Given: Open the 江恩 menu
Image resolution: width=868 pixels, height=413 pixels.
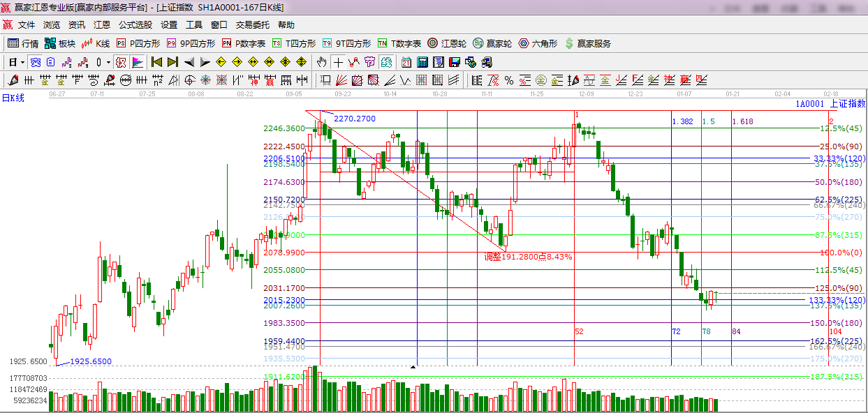Looking at the screenshot, I should coord(102,24).
